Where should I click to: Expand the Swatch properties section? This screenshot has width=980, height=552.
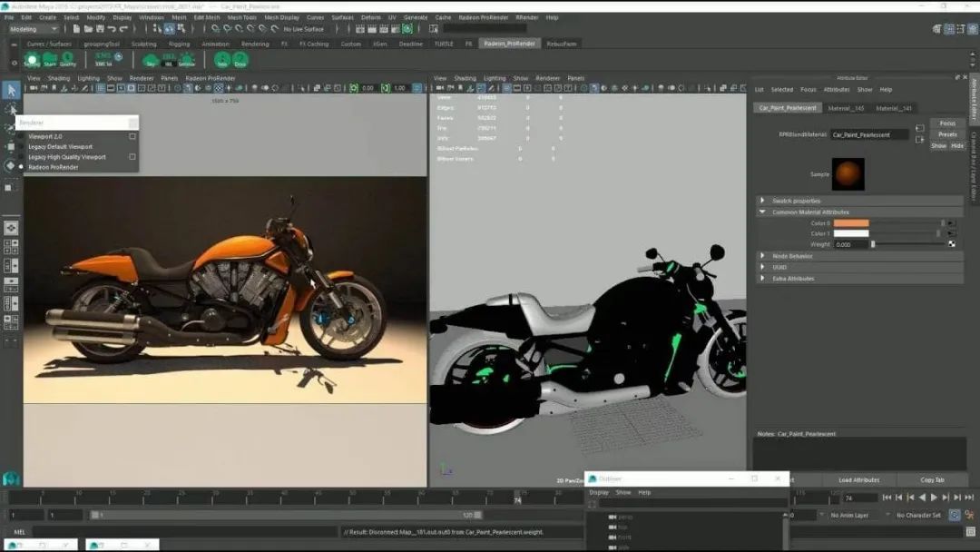click(858, 201)
